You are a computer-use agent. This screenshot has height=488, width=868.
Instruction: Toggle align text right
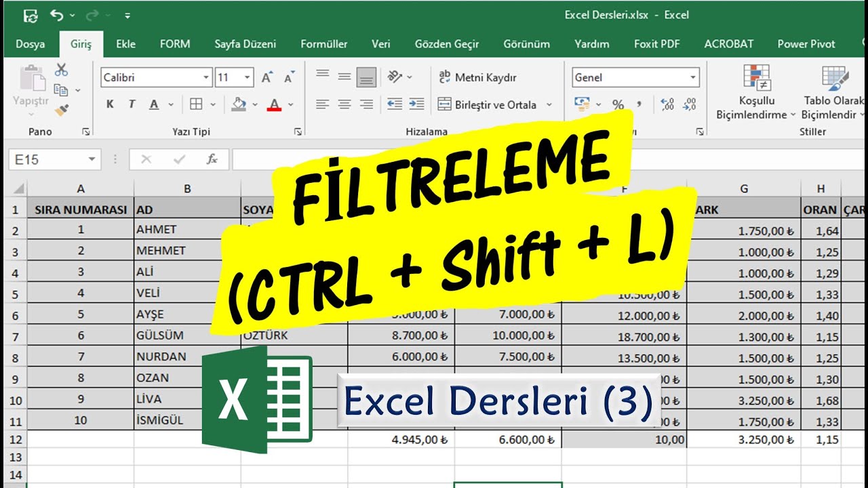coord(366,104)
